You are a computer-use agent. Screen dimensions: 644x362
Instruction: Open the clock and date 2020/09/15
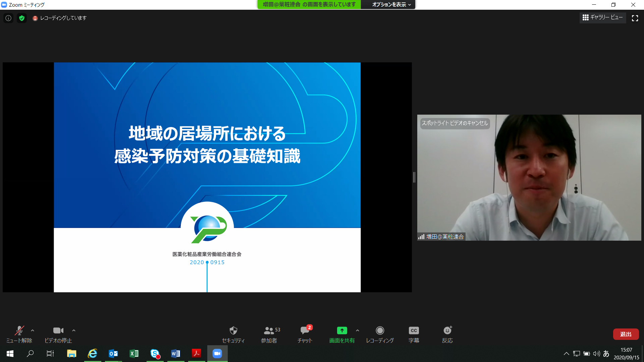(627, 354)
